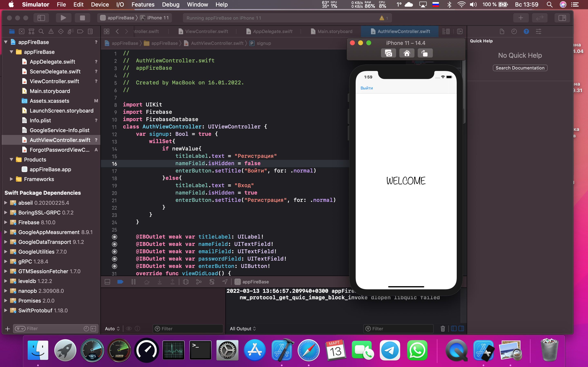
Task: Tap the Выйти link in simulator
Action: pos(366,88)
